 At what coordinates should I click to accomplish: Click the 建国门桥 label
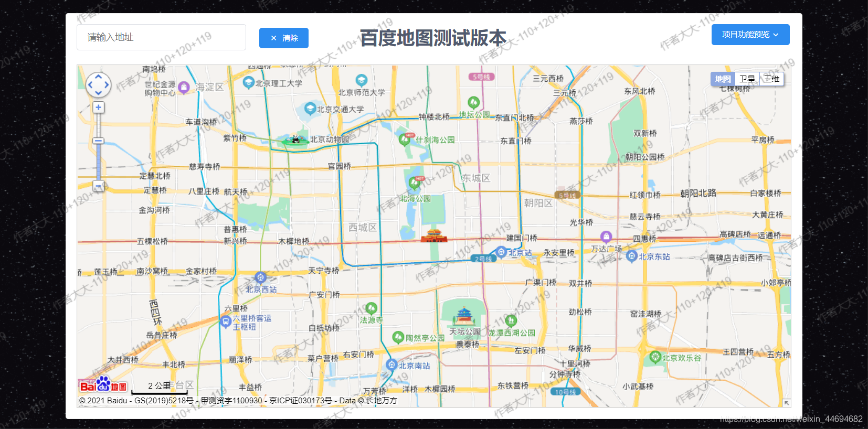tap(522, 238)
